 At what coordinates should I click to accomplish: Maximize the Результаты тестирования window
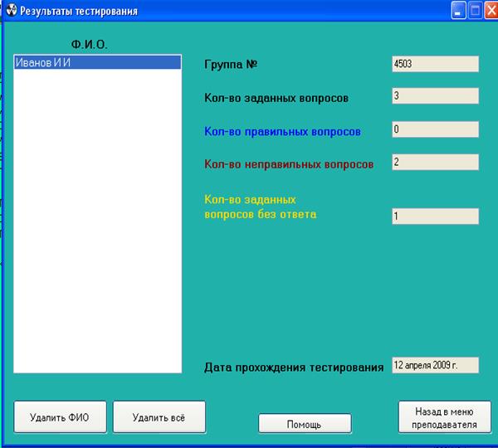[475, 11]
